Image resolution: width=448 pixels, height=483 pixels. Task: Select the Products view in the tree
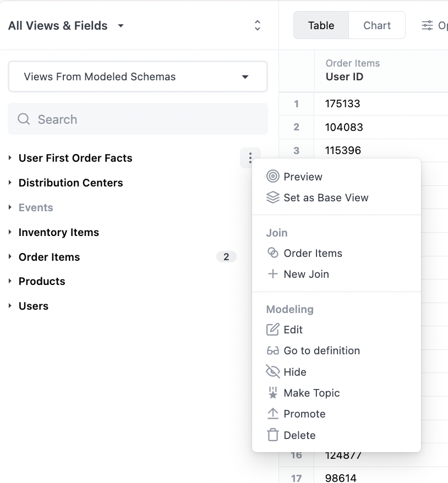pos(42,281)
